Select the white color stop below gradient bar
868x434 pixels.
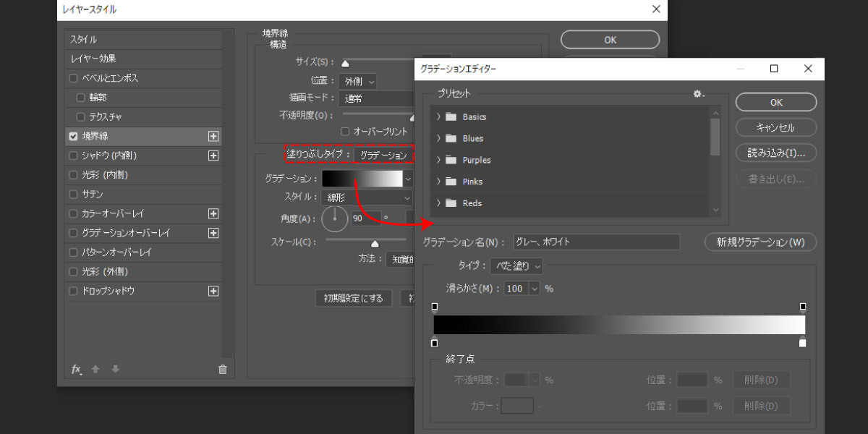pyautogui.click(x=803, y=342)
